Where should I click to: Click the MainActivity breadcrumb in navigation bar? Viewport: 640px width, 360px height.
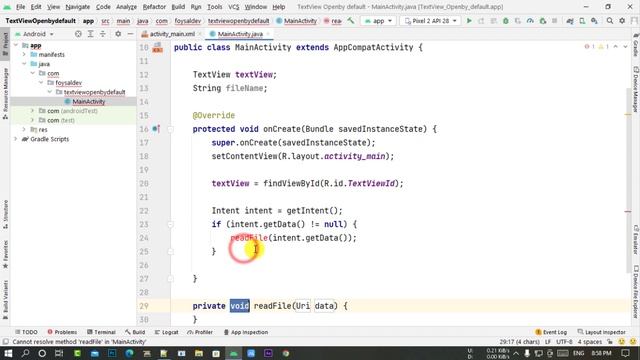pyautogui.click(x=296, y=21)
